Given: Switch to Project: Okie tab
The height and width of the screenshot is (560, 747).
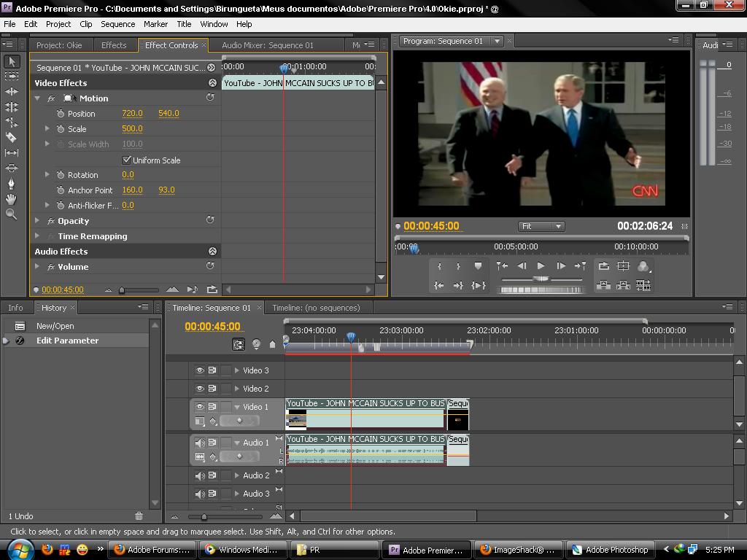Looking at the screenshot, I should click(59, 45).
